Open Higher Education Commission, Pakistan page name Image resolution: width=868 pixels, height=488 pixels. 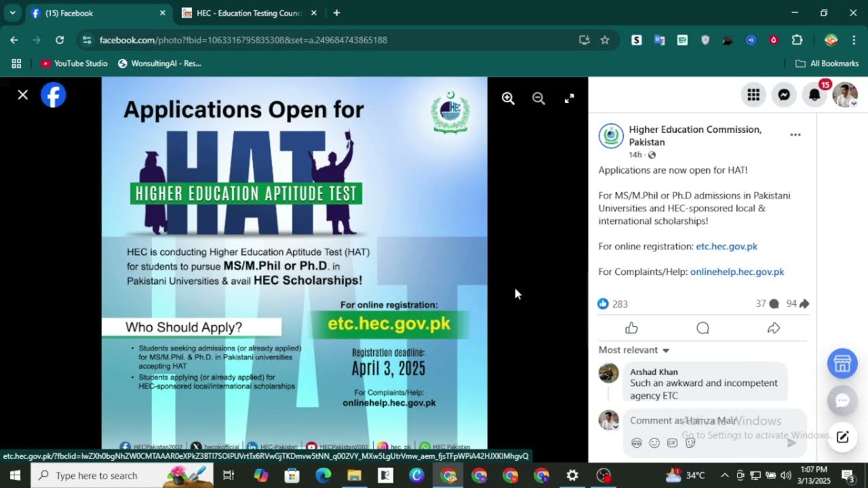(x=695, y=136)
